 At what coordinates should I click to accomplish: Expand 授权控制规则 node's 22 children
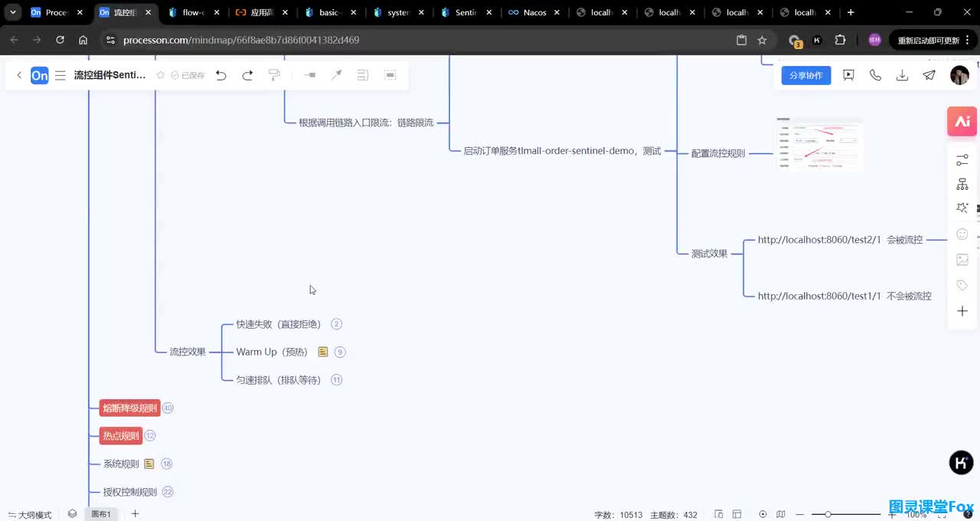click(168, 492)
